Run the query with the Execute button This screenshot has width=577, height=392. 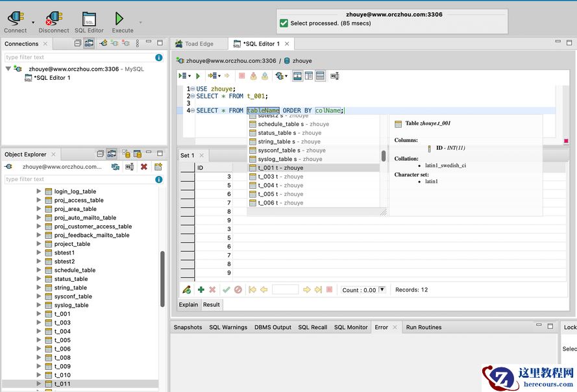119,19
